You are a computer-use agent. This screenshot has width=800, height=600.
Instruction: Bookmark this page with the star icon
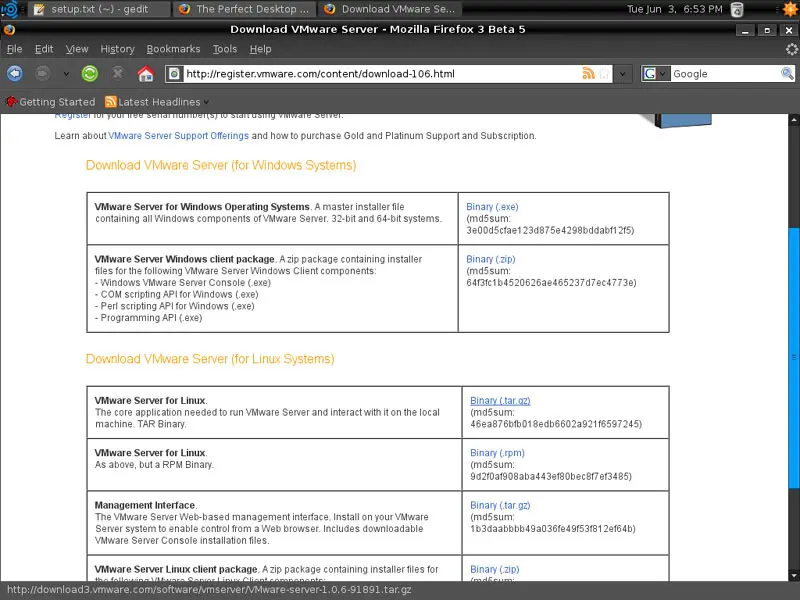(x=604, y=74)
